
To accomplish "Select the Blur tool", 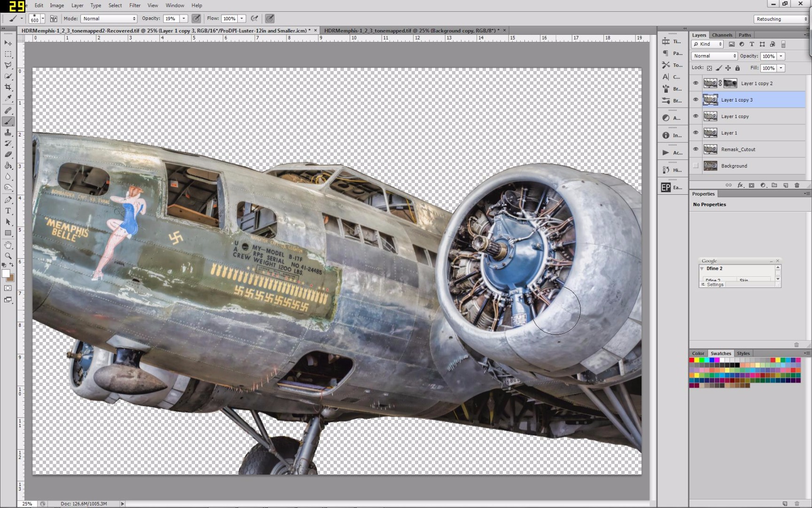I will [8, 177].
